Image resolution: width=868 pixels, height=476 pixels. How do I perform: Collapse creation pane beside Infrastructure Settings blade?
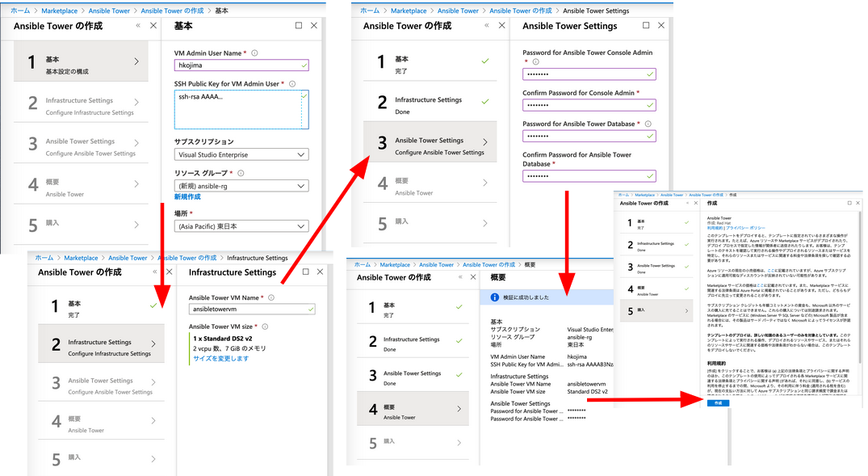point(154,272)
